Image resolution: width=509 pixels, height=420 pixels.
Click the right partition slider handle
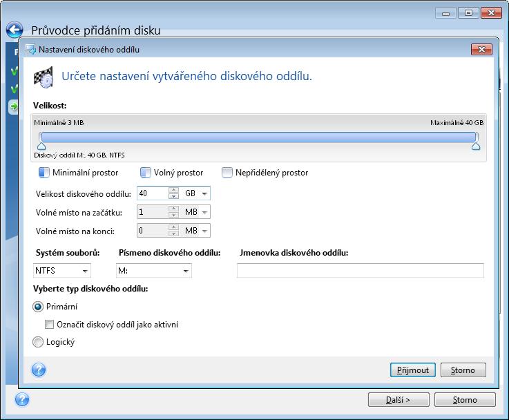(476, 146)
